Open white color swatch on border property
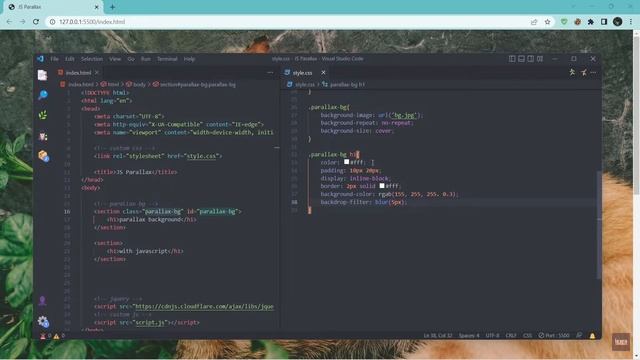 coord(382,186)
